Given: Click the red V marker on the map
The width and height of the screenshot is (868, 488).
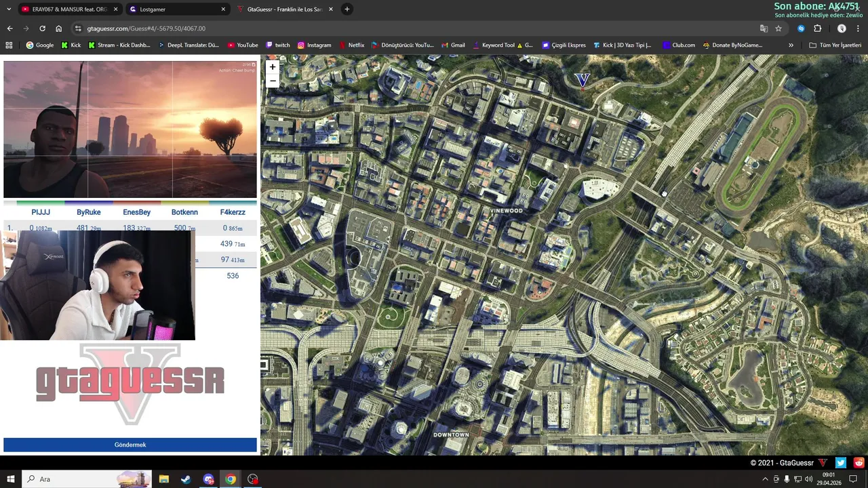Looking at the screenshot, I should point(583,80).
